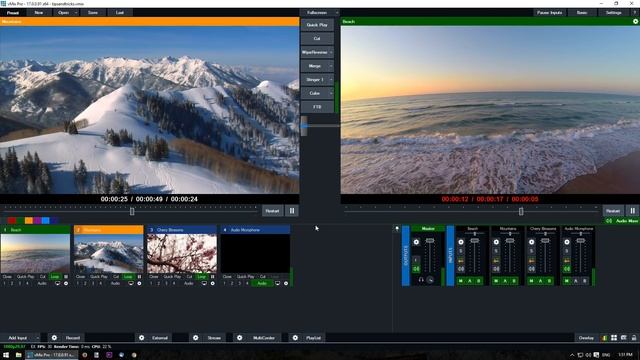Open Audio Microphone input settings gear
The image size is (640, 360).
coord(286,283)
